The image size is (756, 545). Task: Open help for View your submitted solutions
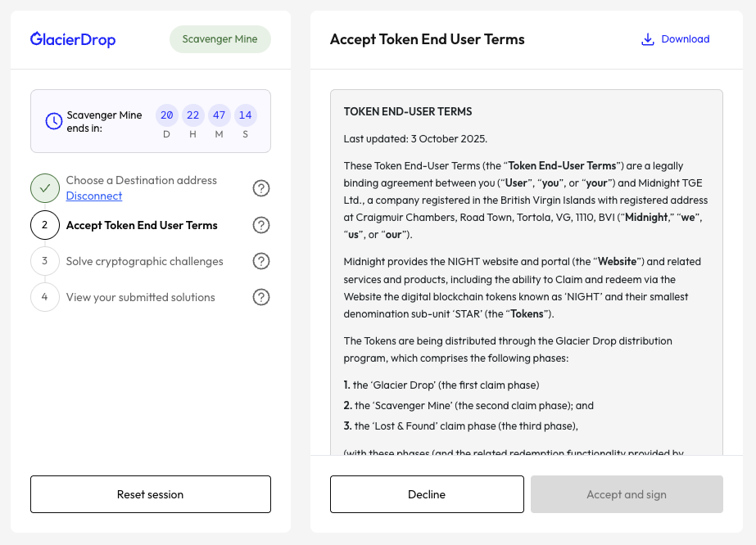point(261,297)
